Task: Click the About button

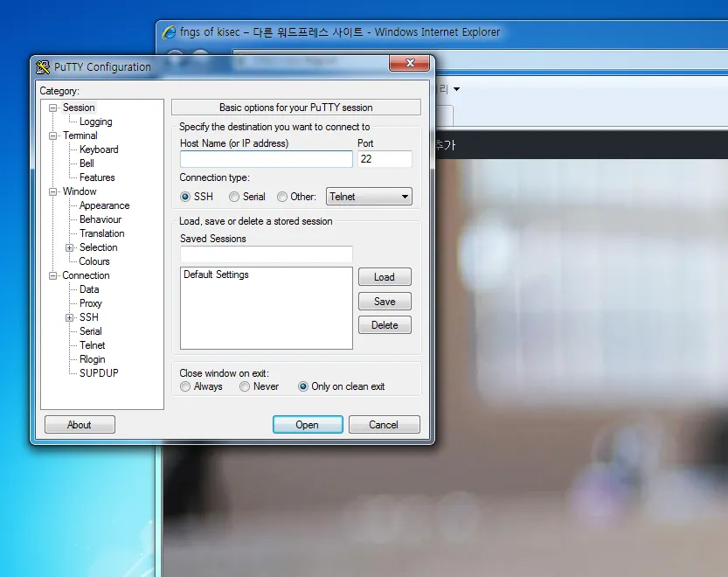Action: tap(80, 425)
